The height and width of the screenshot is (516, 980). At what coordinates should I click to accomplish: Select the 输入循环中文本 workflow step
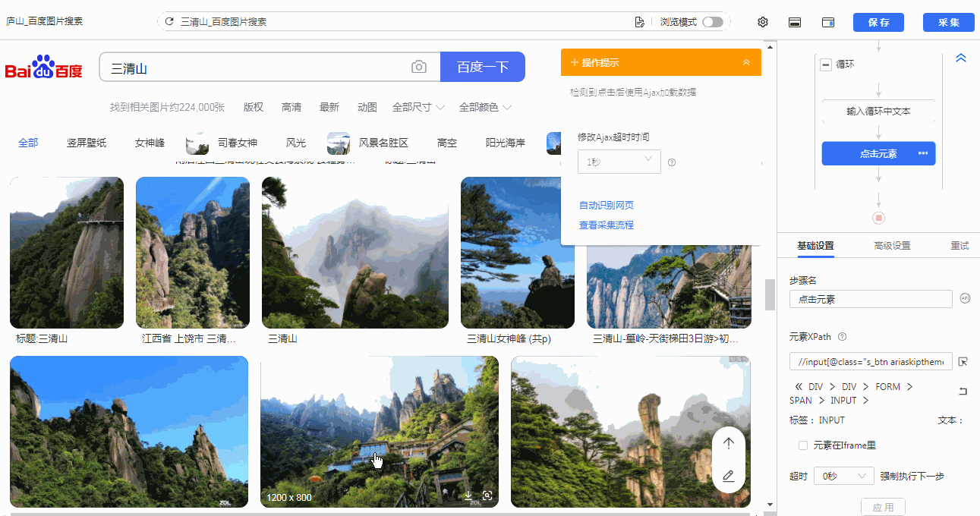click(x=878, y=112)
